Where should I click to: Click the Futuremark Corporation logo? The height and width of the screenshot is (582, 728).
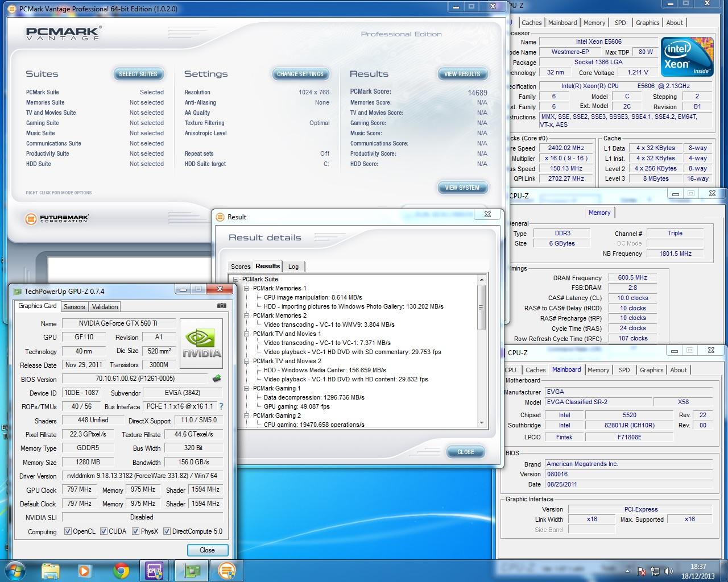(57, 218)
